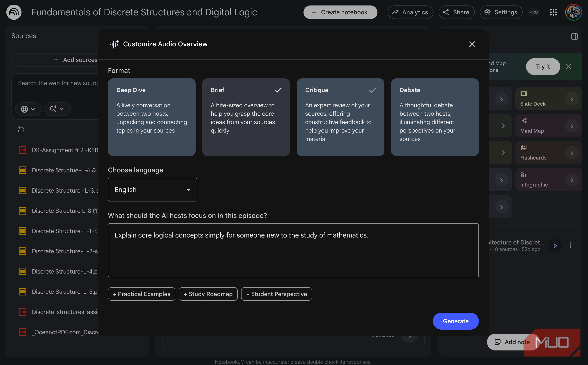
Task: Click the Slide Deck card icon
Action: (x=524, y=94)
